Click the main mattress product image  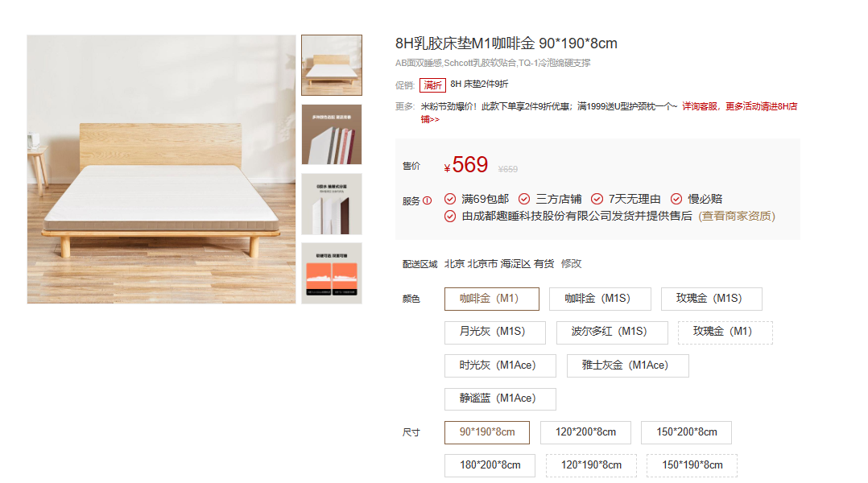point(162,169)
